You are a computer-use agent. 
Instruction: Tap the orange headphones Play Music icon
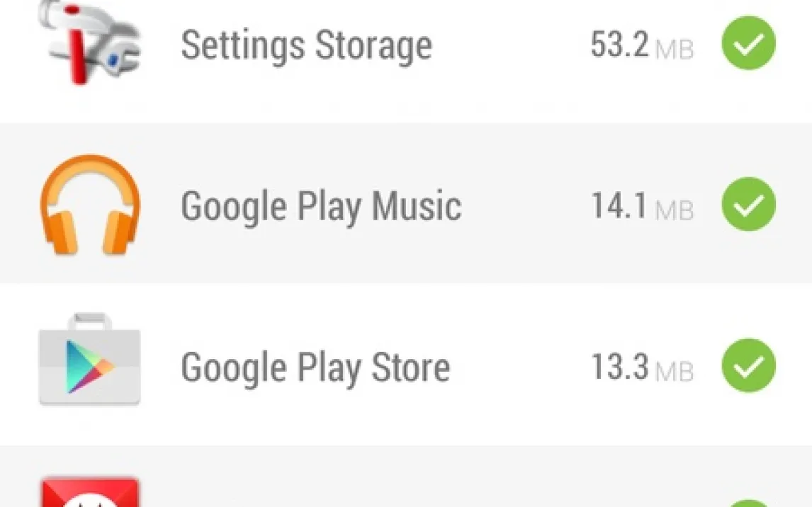coord(90,205)
